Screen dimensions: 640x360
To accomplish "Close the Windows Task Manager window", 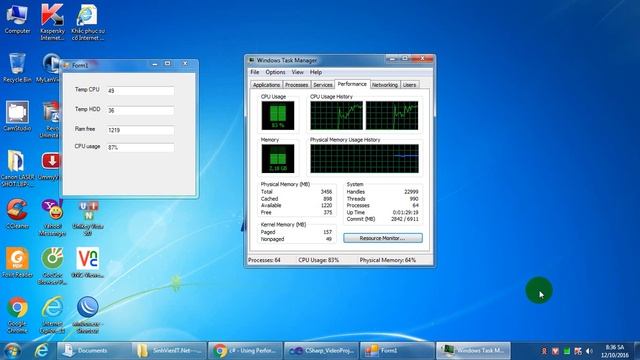I will tap(422, 59).
